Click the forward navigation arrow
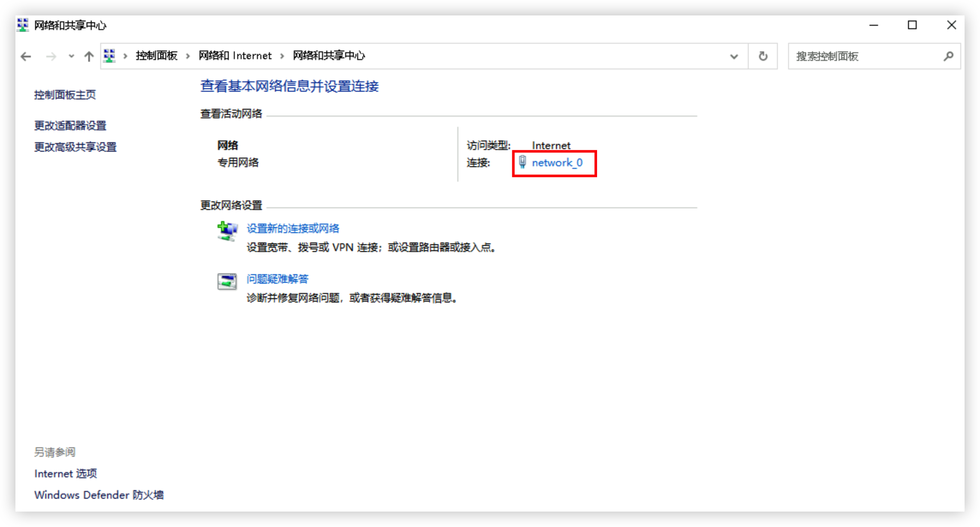This screenshot has width=980, height=527. click(x=51, y=56)
